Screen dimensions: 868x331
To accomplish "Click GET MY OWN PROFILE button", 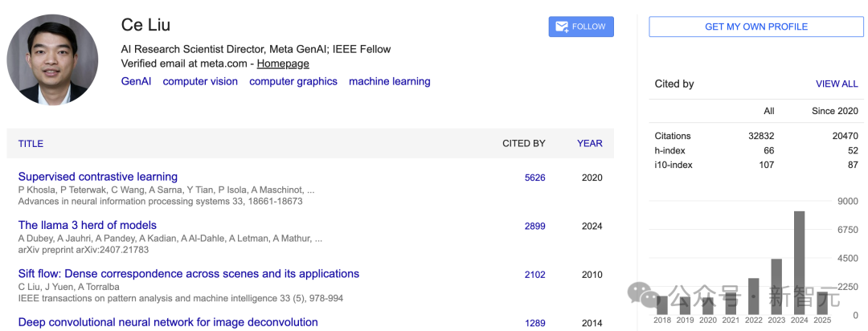I will 756,27.
